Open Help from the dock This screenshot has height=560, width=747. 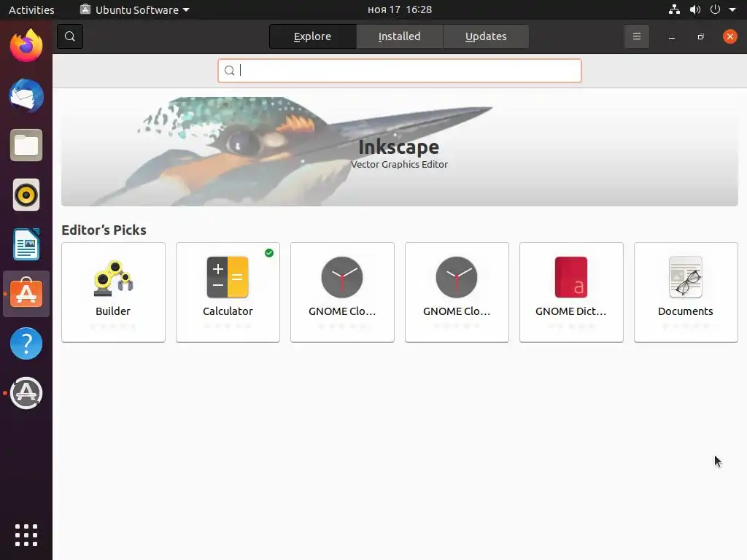pyautogui.click(x=26, y=343)
